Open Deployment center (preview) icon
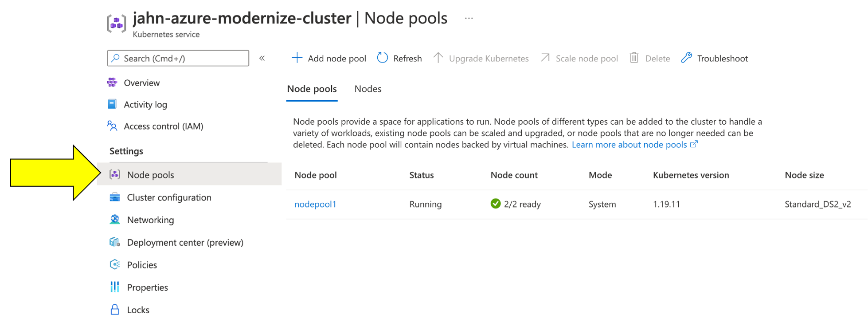 pyautogui.click(x=115, y=242)
